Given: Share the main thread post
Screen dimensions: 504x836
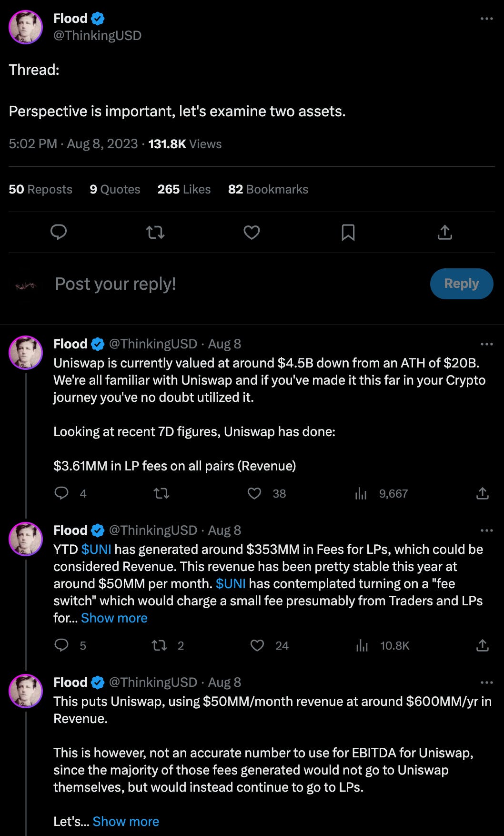Looking at the screenshot, I should point(444,232).
